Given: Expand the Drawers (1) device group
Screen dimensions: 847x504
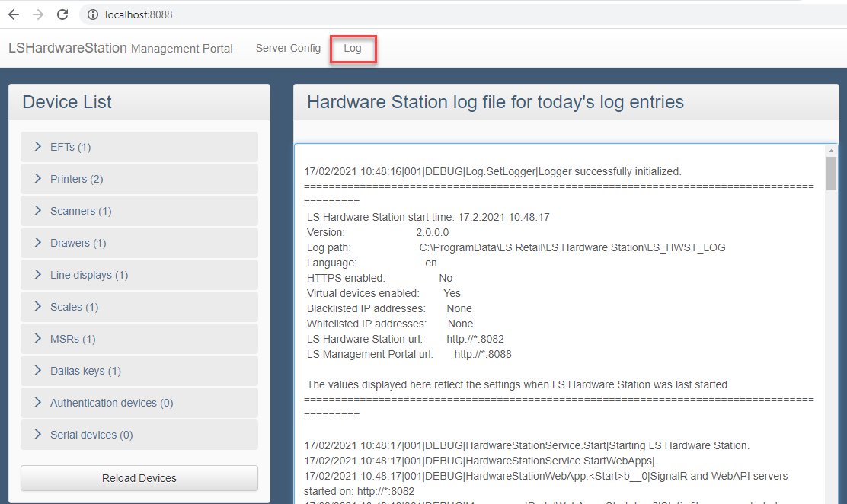Looking at the screenshot, I should [x=78, y=243].
